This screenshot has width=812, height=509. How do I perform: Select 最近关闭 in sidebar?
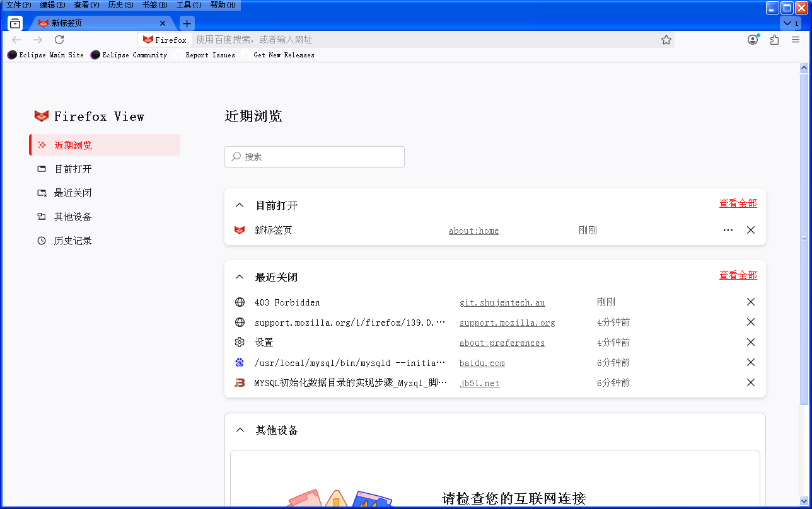coord(105,193)
